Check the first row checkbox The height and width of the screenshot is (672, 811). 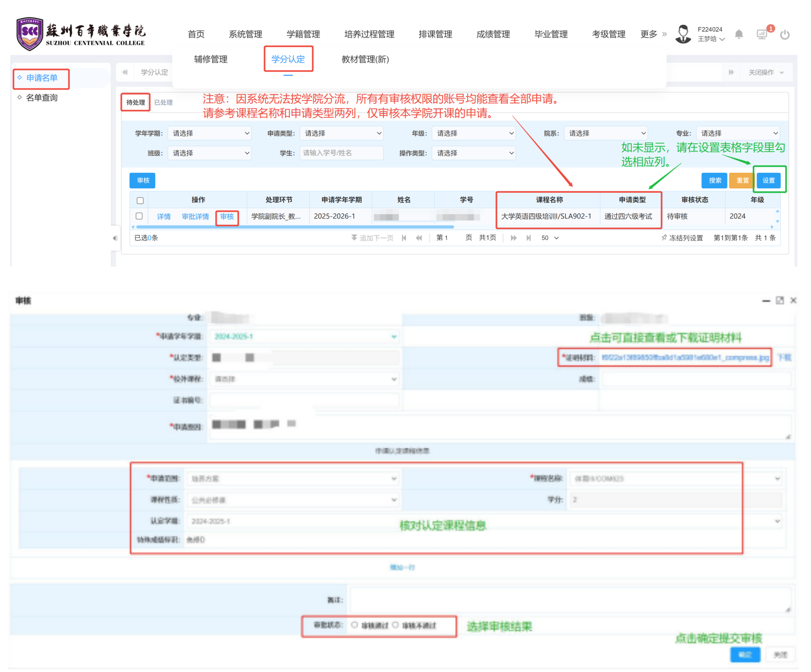(139, 216)
